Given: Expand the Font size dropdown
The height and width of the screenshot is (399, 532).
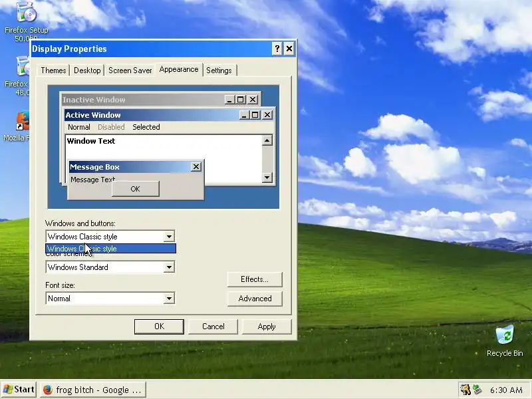Looking at the screenshot, I should point(169,299).
